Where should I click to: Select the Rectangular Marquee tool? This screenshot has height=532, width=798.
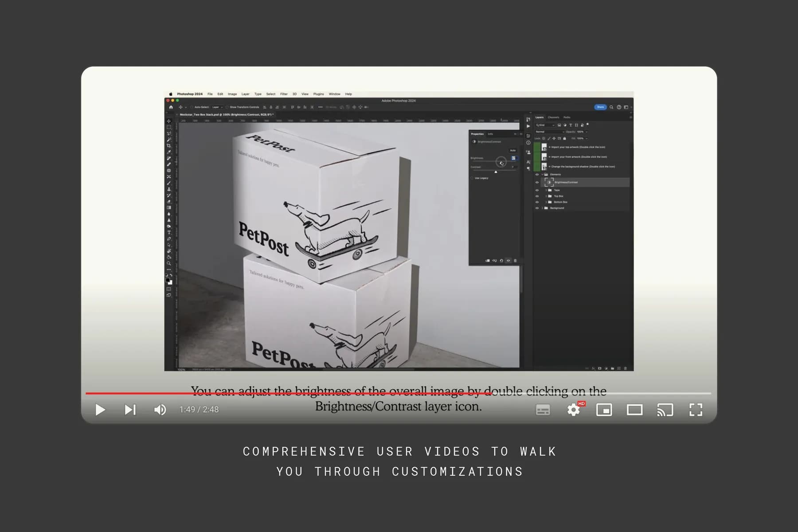(169, 127)
